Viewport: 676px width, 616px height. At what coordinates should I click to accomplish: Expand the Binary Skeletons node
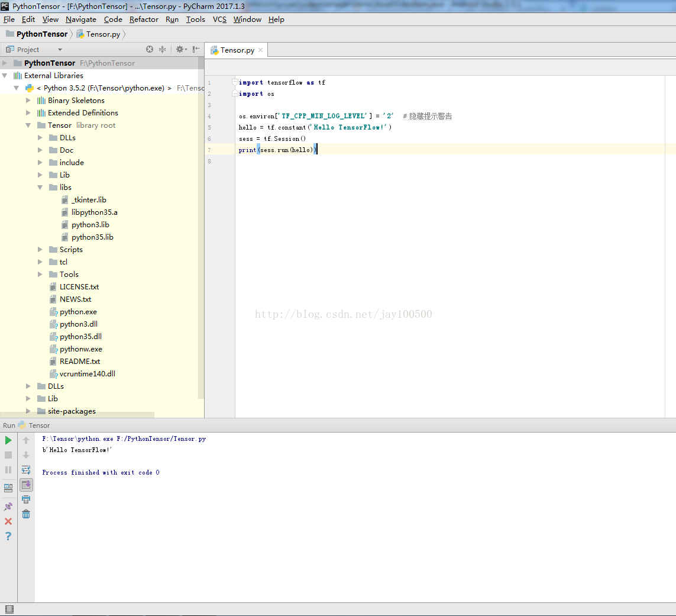point(28,101)
